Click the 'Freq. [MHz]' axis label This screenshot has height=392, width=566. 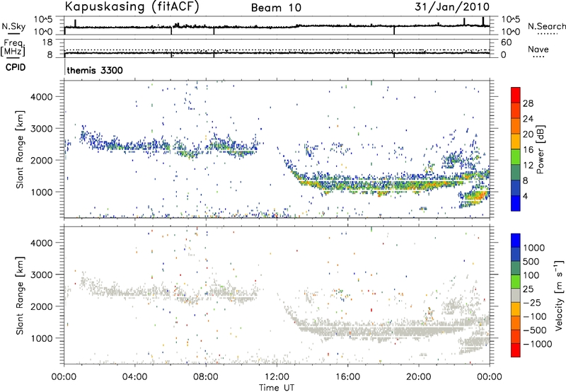coord(13,47)
